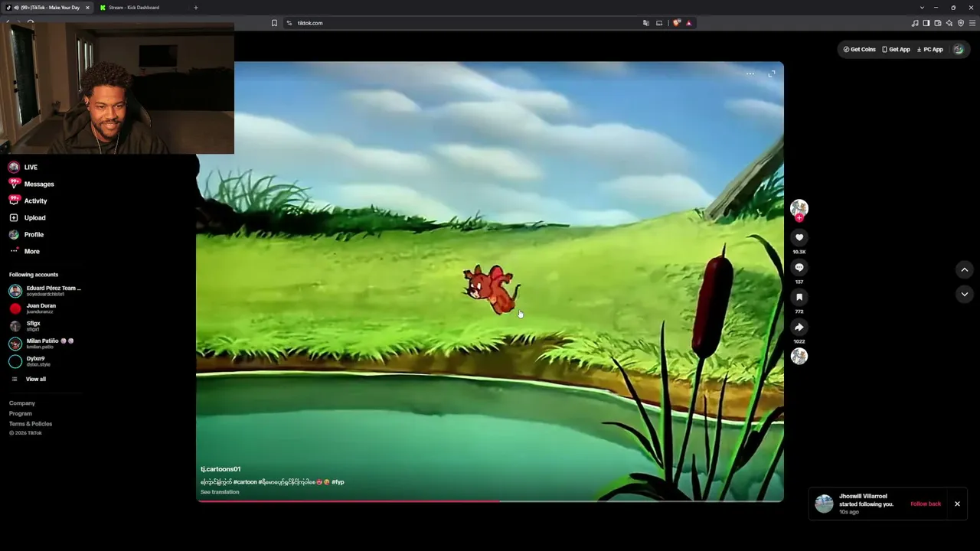Open Jhoswill Villarroel's notification avatar

[x=824, y=504]
